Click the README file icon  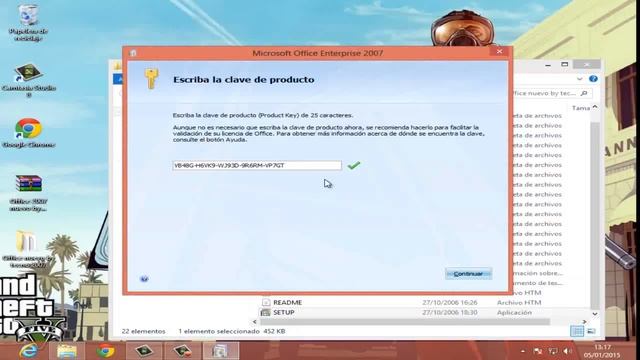[x=266, y=302]
